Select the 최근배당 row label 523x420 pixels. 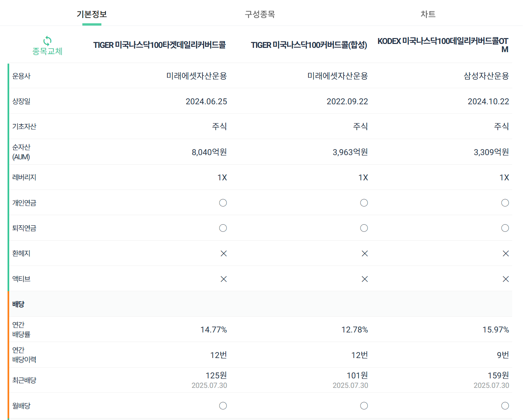point(24,380)
